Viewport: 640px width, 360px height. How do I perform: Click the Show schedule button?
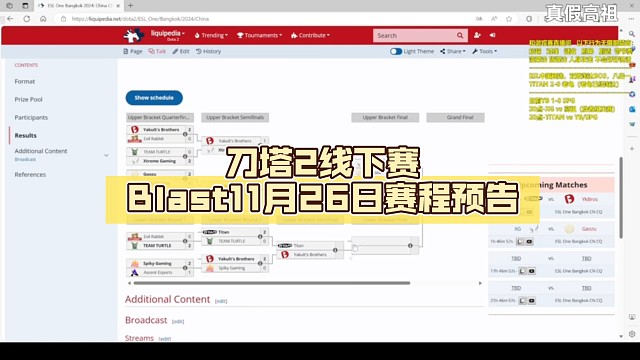point(154,98)
